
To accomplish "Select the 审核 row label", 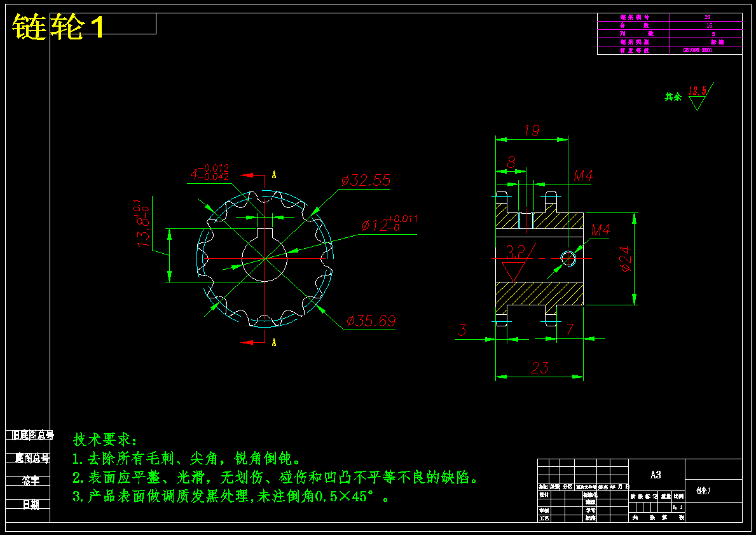I will (x=544, y=510).
